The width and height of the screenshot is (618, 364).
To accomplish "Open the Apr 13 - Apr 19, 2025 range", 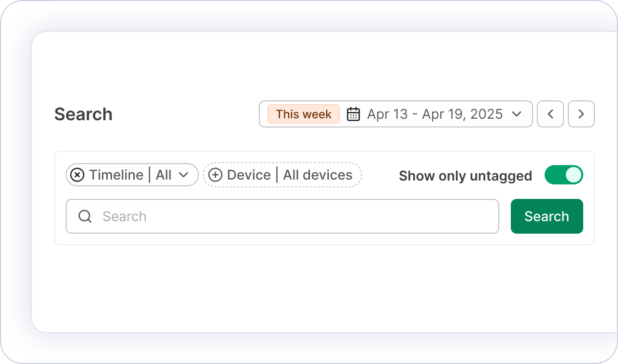I will coord(435,114).
